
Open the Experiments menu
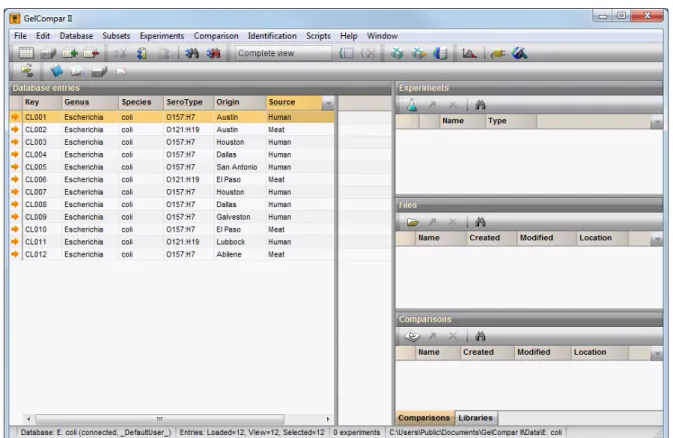coord(162,36)
